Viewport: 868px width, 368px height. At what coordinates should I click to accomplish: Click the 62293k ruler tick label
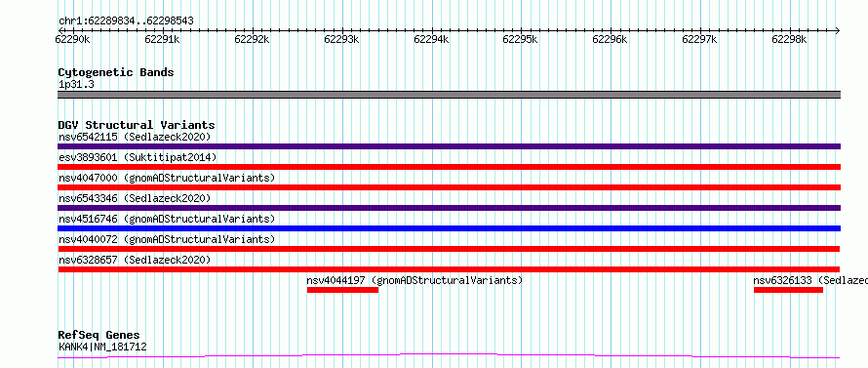click(341, 39)
